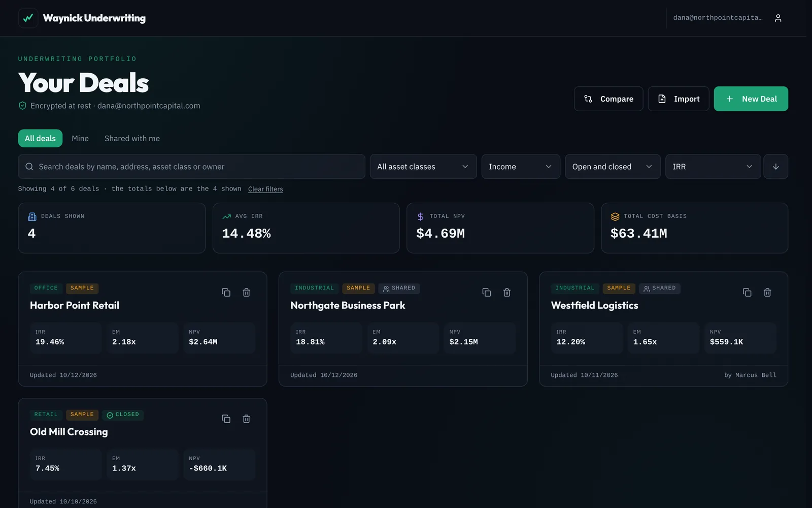Delete the Harbor Point Retail deal

pos(246,293)
